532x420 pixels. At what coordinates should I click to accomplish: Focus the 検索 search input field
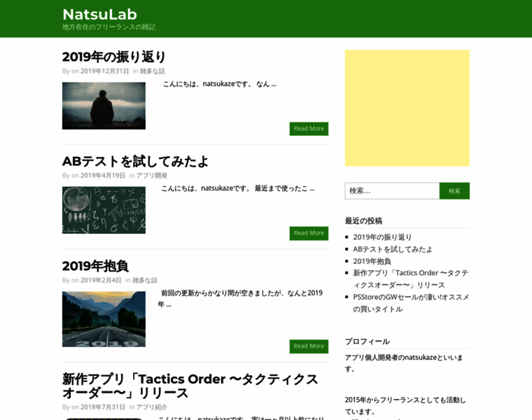point(392,190)
